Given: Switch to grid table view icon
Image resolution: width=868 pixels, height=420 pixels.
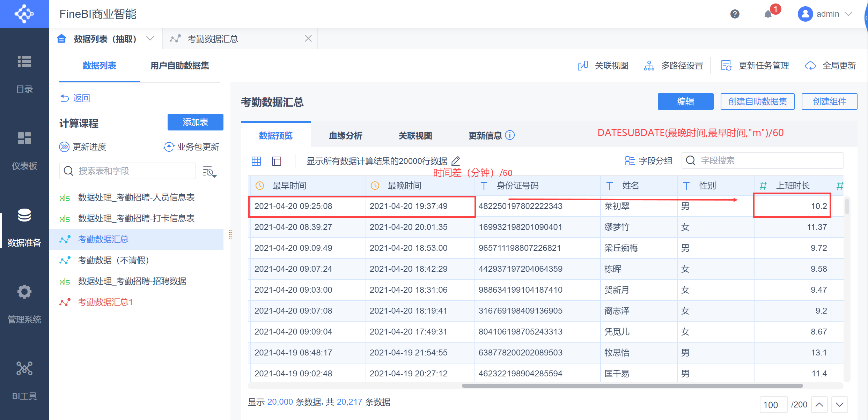Looking at the screenshot, I should [256, 161].
